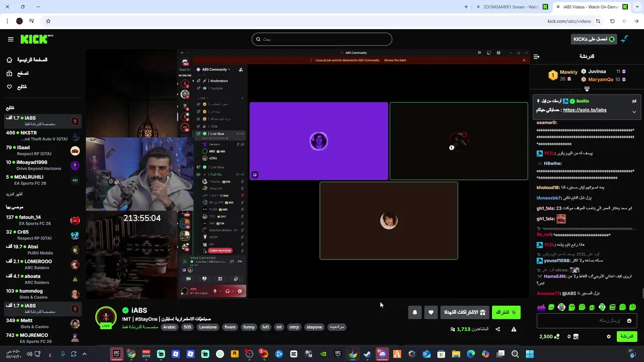
Task: Show hidden system tray icons chevron
Action: [x=84, y=354]
